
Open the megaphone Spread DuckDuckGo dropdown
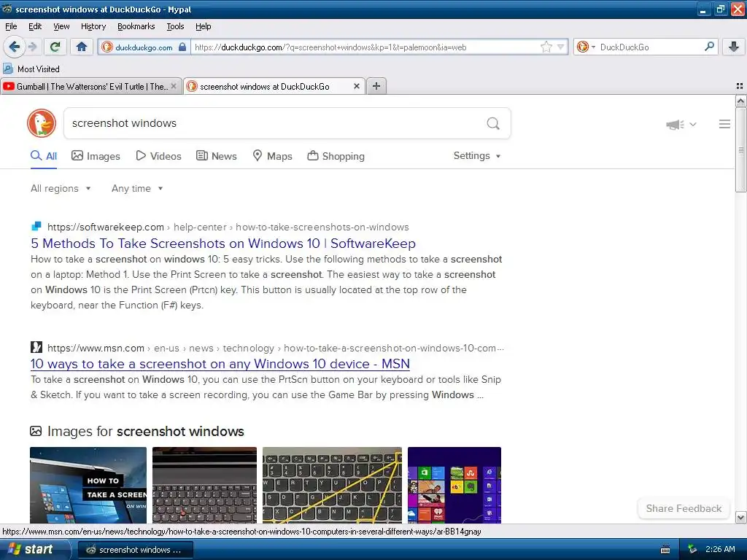[x=681, y=124]
